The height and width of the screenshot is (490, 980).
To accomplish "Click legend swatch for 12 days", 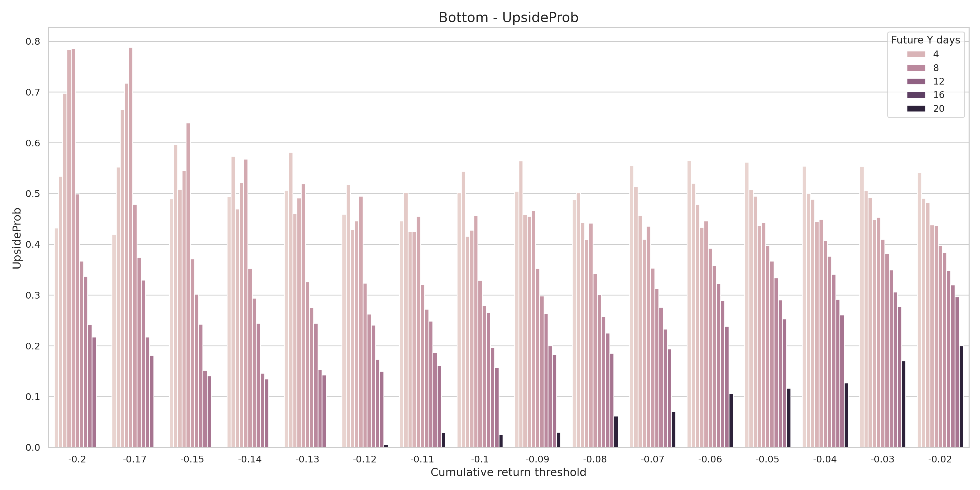I will tap(916, 81).
